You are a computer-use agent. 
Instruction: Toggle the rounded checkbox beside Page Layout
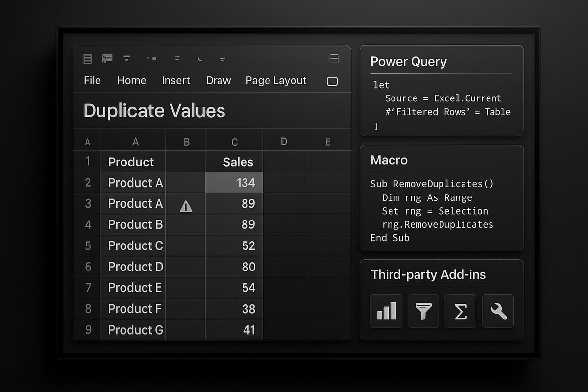(x=332, y=81)
